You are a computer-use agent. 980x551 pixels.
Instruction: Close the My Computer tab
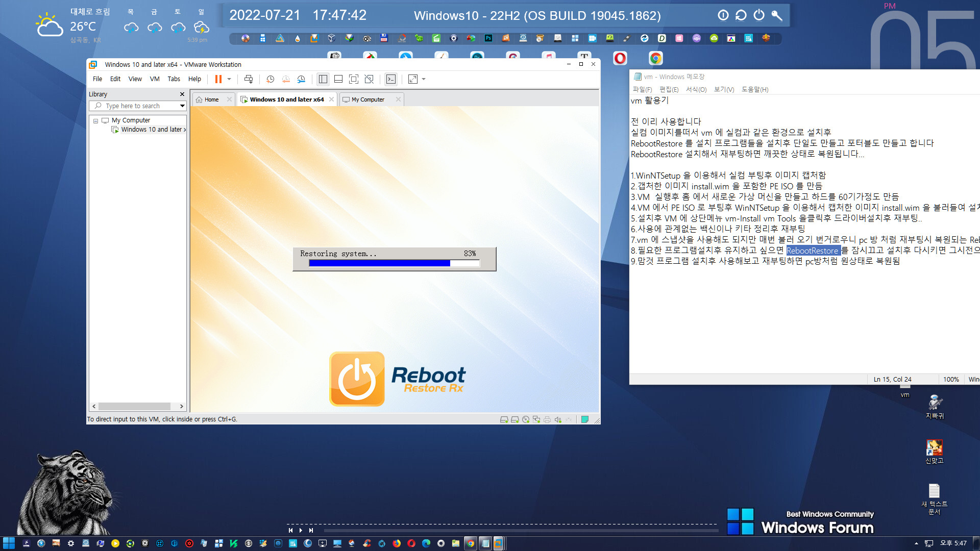click(x=398, y=99)
